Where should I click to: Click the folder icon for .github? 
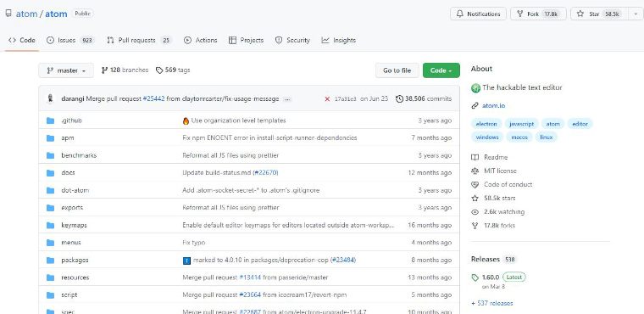51,121
